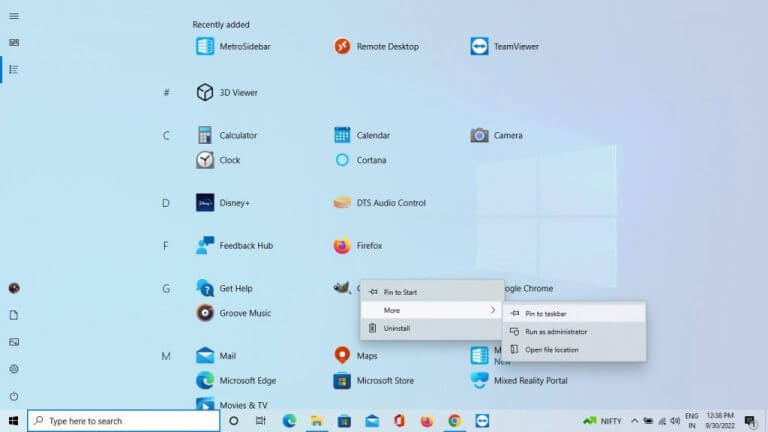Image resolution: width=768 pixels, height=432 pixels.
Task: Choose Uninstall from the context menu
Action: (x=432, y=328)
